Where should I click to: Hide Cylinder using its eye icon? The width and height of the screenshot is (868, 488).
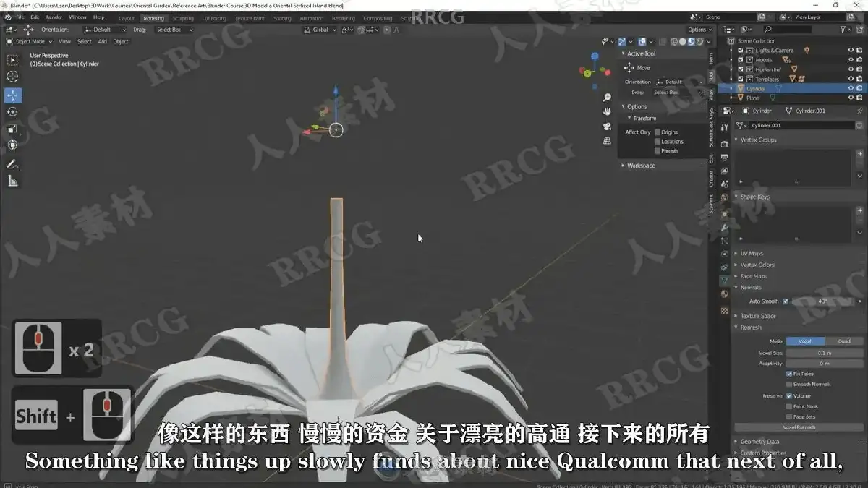pyautogui.click(x=851, y=88)
